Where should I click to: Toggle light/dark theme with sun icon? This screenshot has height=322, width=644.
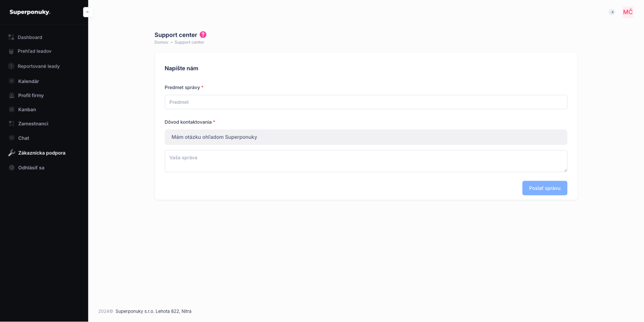pos(612,12)
